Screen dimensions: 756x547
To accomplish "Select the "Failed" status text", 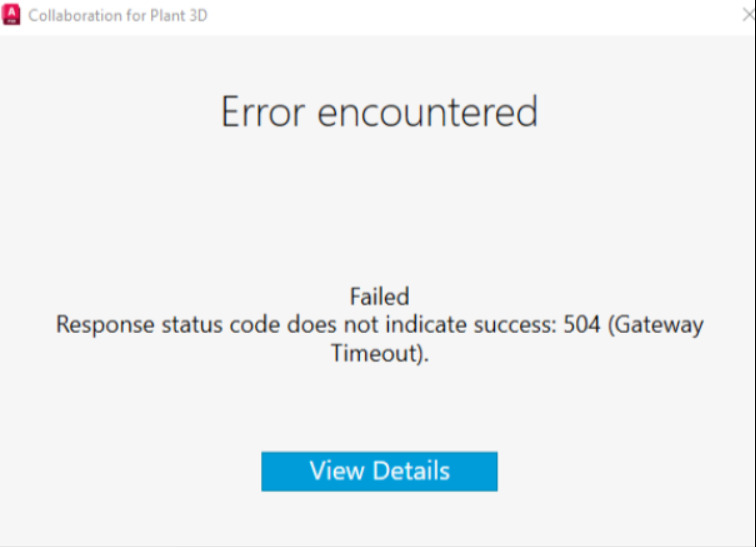I will coord(379,296).
